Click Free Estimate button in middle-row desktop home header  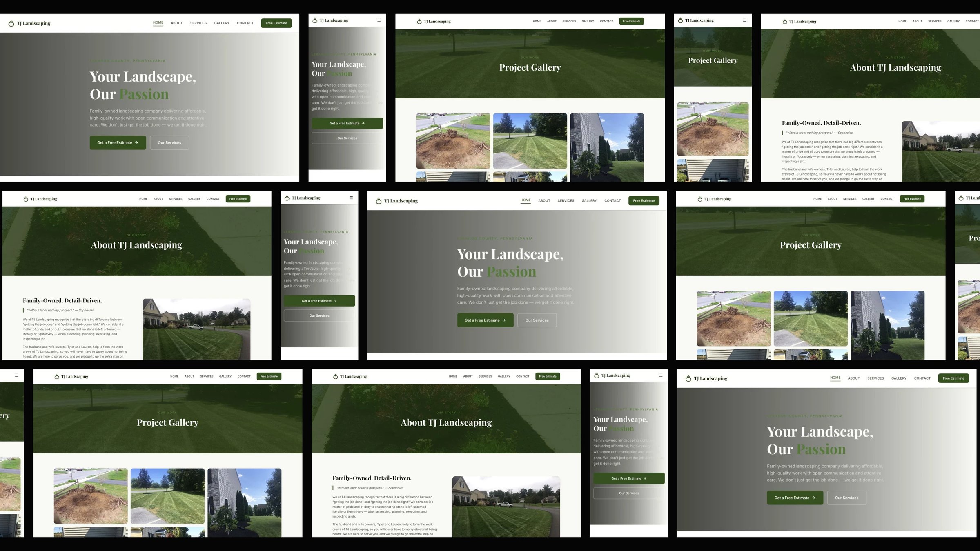[x=644, y=201]
